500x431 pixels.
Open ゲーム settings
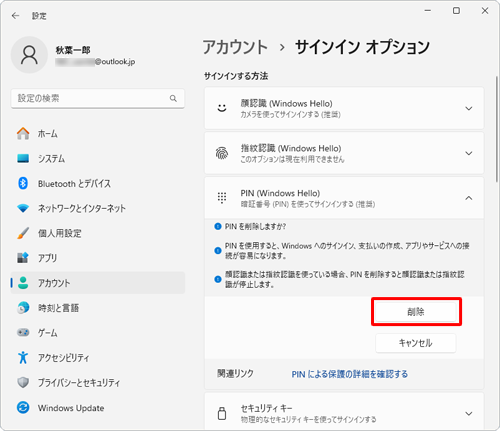coord(98,332)
